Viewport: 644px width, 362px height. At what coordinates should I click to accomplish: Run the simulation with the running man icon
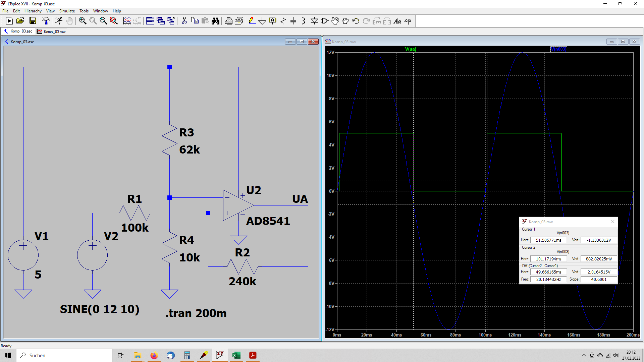(59, 21)
